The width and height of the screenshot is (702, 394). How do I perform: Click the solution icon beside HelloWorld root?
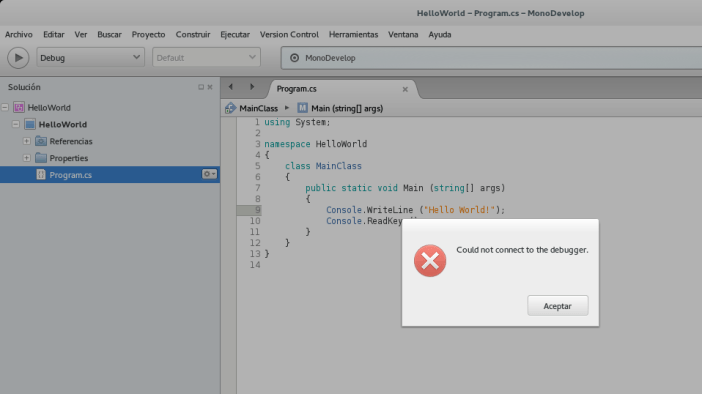19,107
